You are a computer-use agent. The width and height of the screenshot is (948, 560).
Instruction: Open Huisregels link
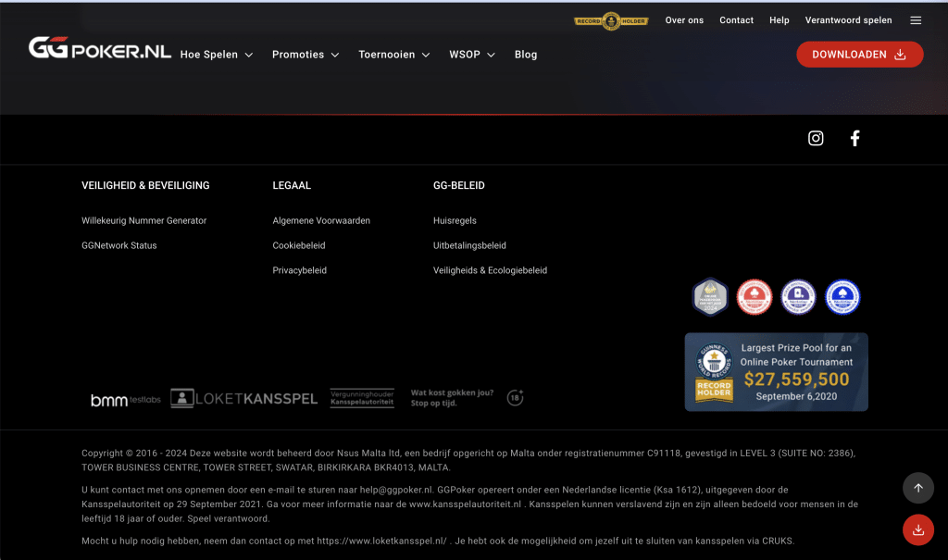click(x=455, y=220)
